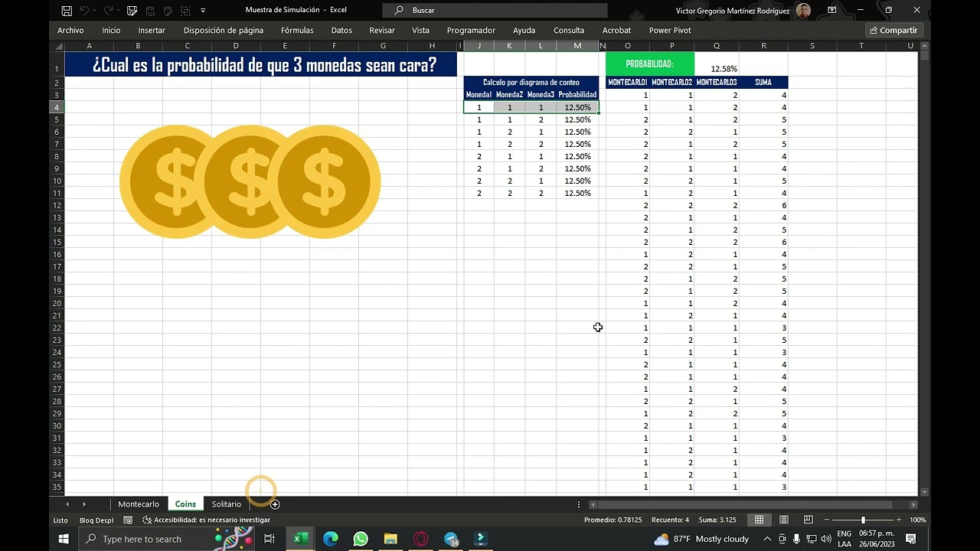Switch to the Insertar ribbon tab
The height and width of the screenshot is (551, 980).
click(x=152, y=31)
